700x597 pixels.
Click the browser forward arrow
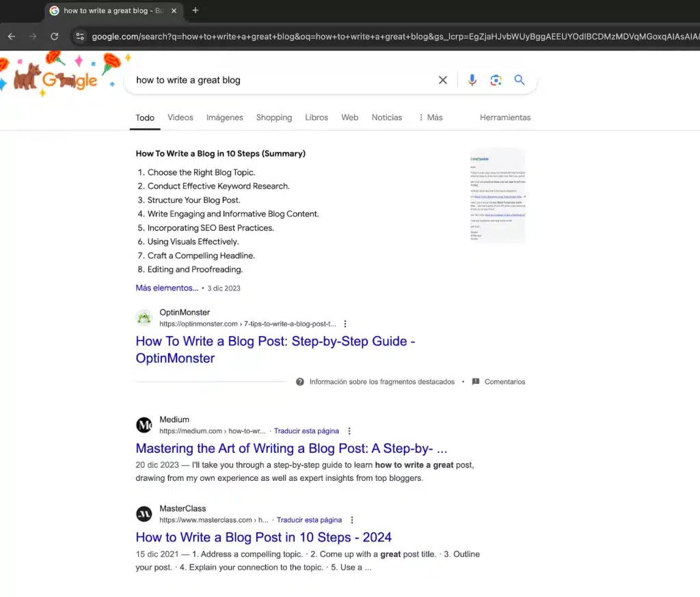[33, 37]
